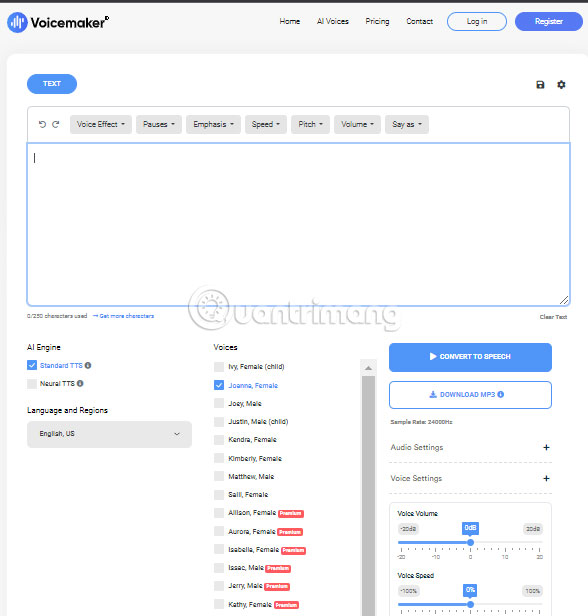
Task: Click inside the main text input area
Action: point(299,224)
